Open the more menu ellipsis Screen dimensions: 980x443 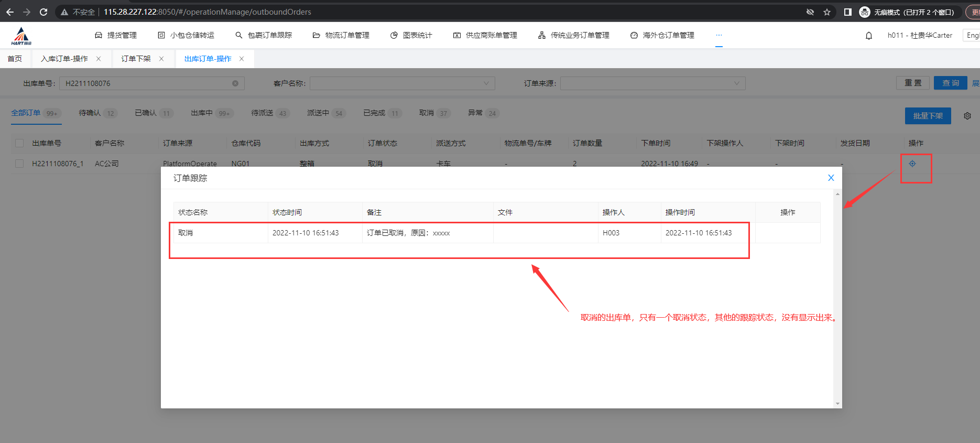tap(719, 35)
